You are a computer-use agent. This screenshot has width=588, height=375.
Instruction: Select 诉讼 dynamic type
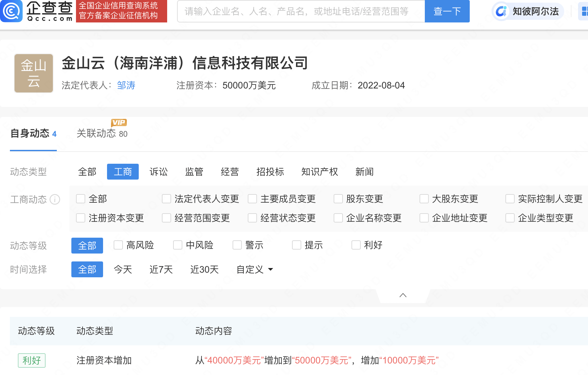[159, 172]
